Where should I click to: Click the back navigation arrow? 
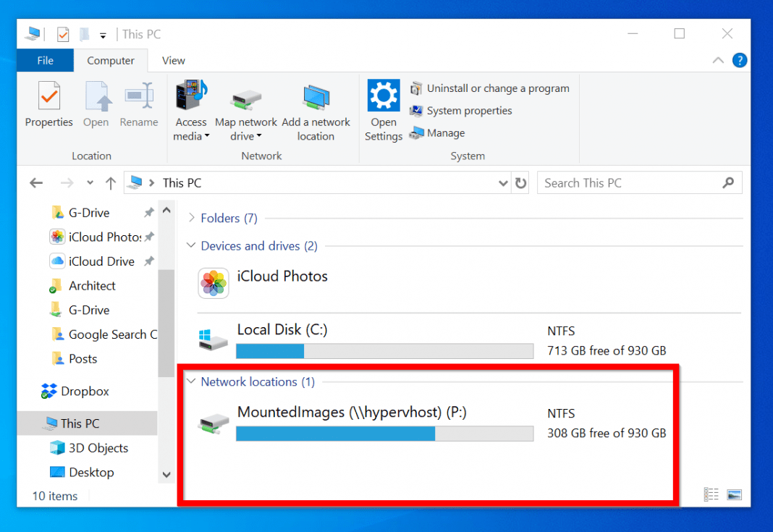coord(36,182)
